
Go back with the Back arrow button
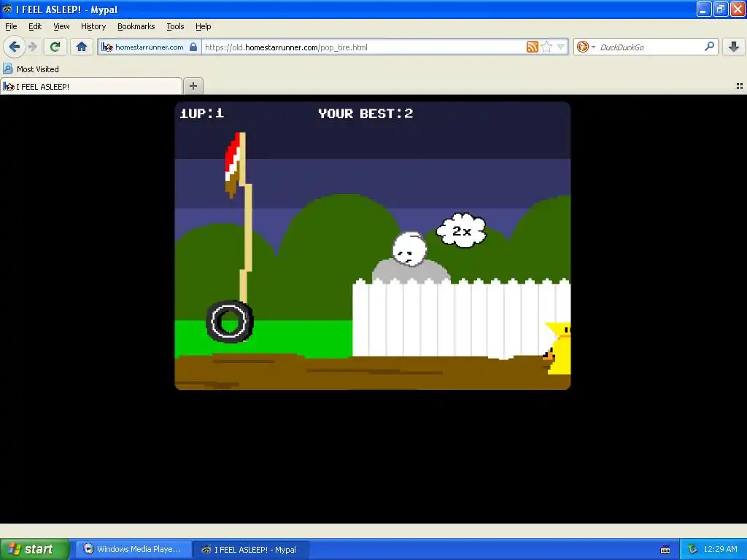(15, 47)
